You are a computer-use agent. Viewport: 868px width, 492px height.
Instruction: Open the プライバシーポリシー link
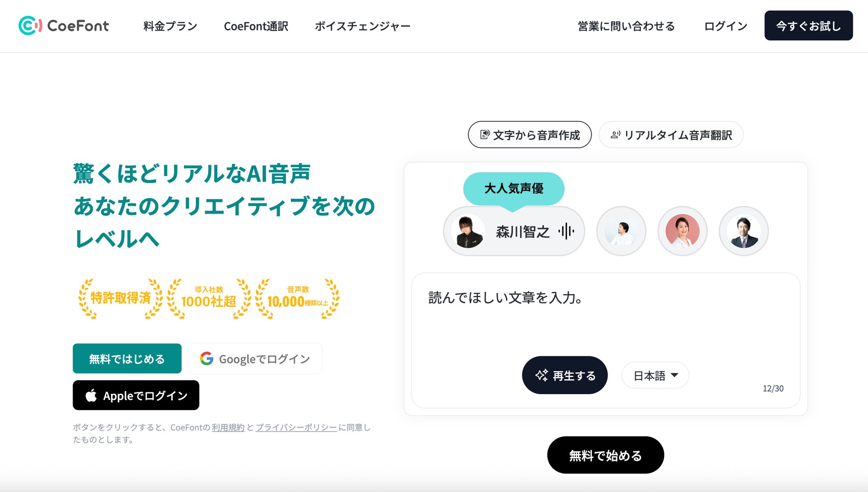[296, 427]
